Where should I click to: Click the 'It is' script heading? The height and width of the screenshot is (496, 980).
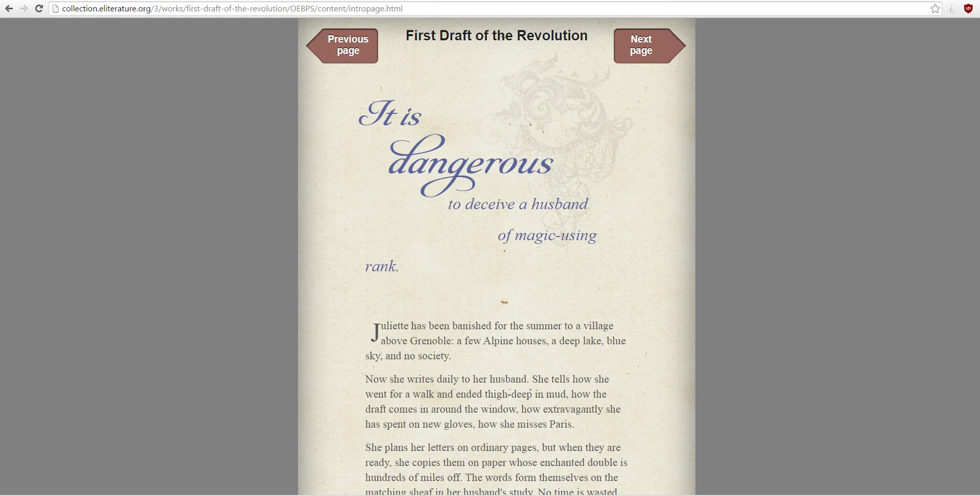point(391,114)
